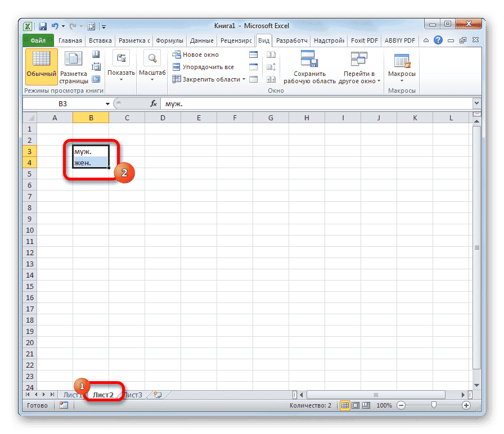The width and height of the screenshot is (504, 434).
Task: Click the fx insert function button
Action: (153, 103)
